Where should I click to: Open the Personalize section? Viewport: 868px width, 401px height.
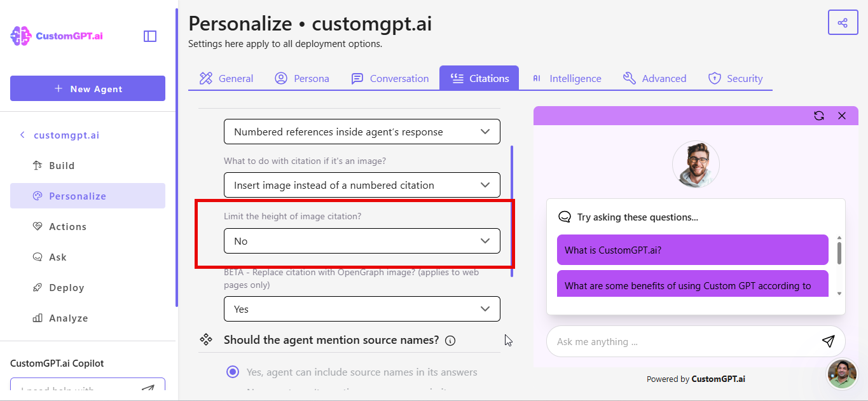pyautogui.click(x=88, y=196)
